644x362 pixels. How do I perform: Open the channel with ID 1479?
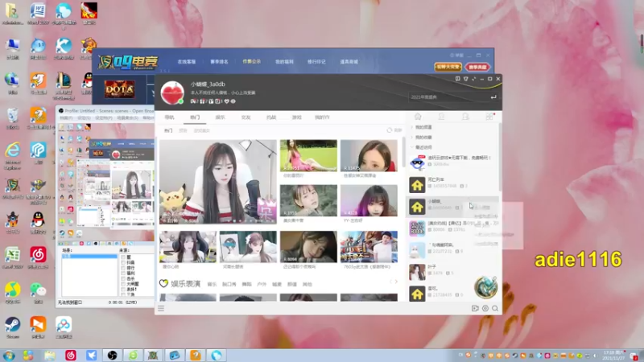click(453, 272)
